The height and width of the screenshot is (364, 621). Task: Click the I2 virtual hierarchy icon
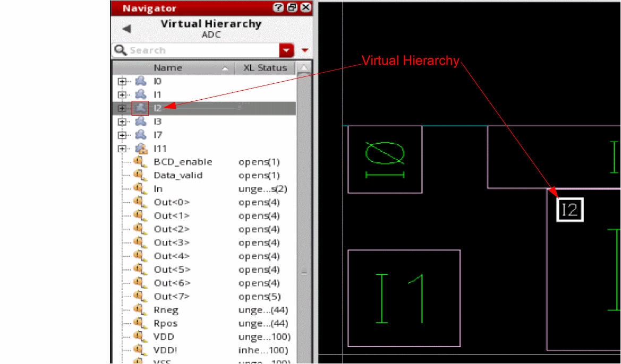coord(140,108)
